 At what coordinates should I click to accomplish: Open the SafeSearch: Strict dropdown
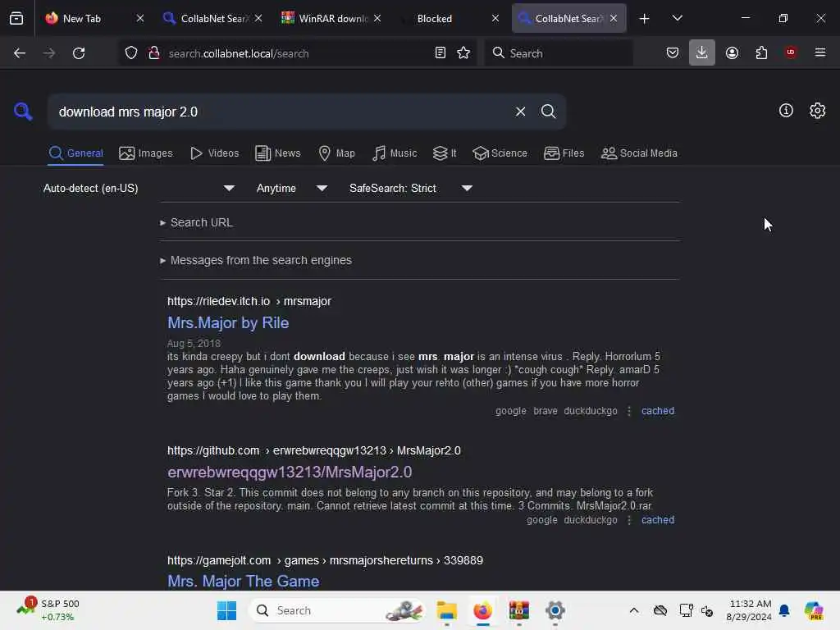click(x=410, y=188)
